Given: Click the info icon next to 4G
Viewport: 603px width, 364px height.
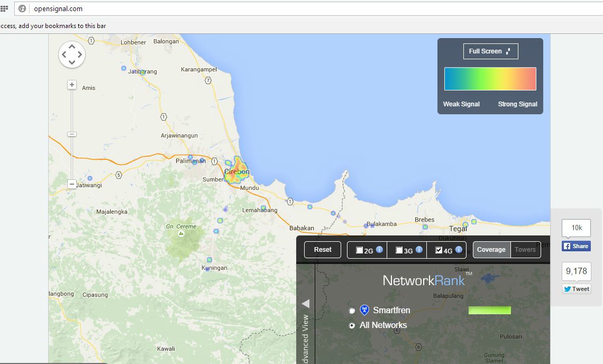Looking at the screenshot, I should click(x=459, y=250).
